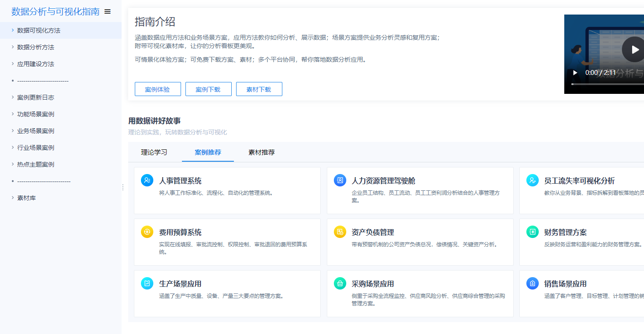Open 数据可视化方法 in the sidebar
This screenshot has height=334, width=644.
39,30
